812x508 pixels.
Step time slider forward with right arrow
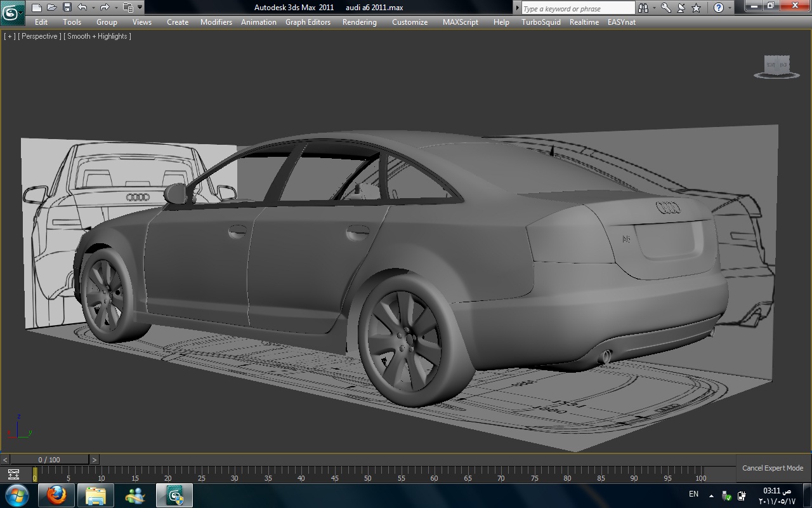94,460
